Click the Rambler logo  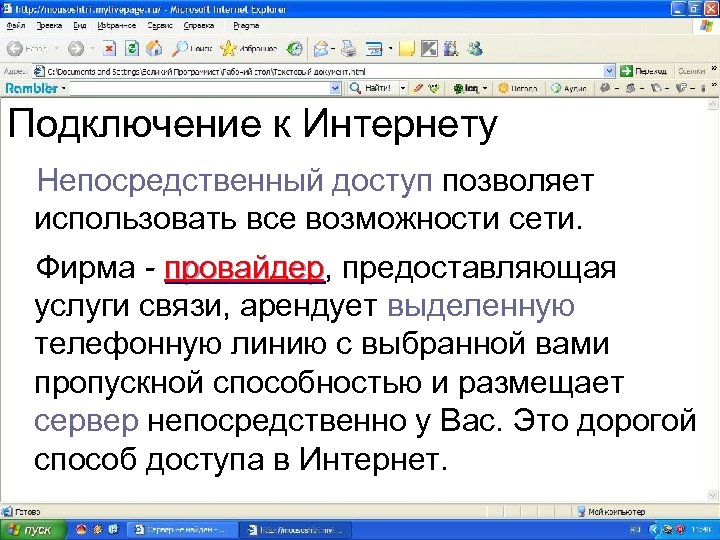(x=32, y=88)
